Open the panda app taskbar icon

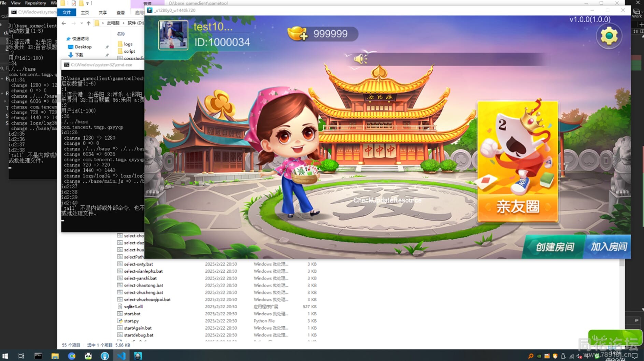(x=88, y=356)
